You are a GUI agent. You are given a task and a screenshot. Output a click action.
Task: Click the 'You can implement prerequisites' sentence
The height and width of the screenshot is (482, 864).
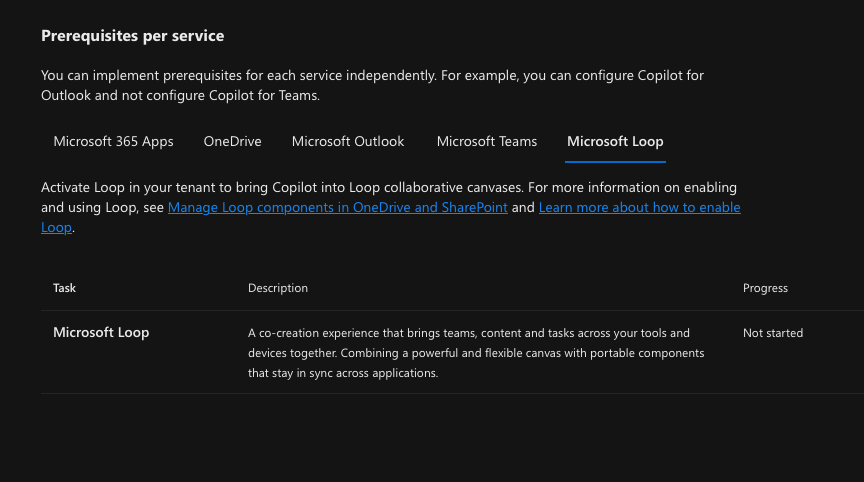click(x=239, y=75)
